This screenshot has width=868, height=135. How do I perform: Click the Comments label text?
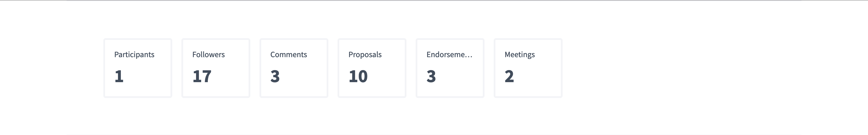[x=288, y=55]
